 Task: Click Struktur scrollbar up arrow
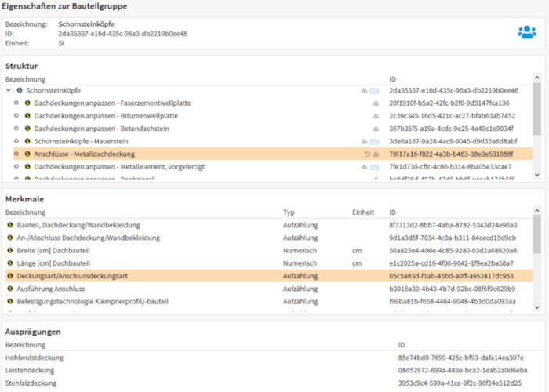(x=536, y=78)
